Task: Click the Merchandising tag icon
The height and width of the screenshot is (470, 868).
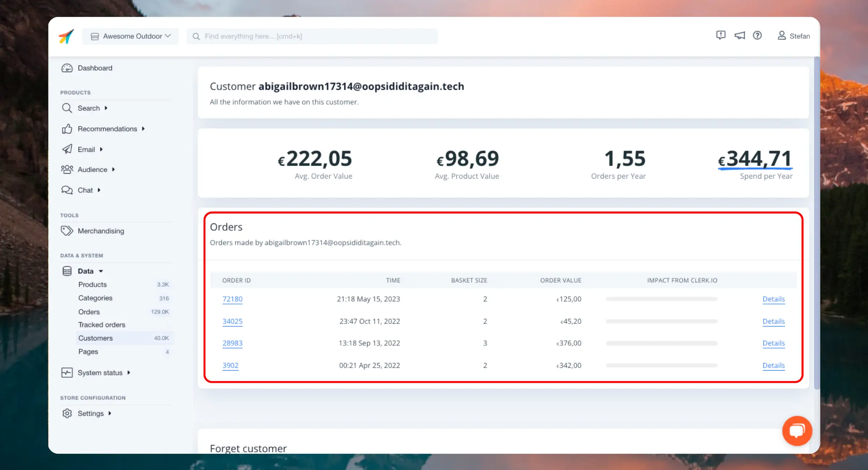Action: [x=67, y=231]
